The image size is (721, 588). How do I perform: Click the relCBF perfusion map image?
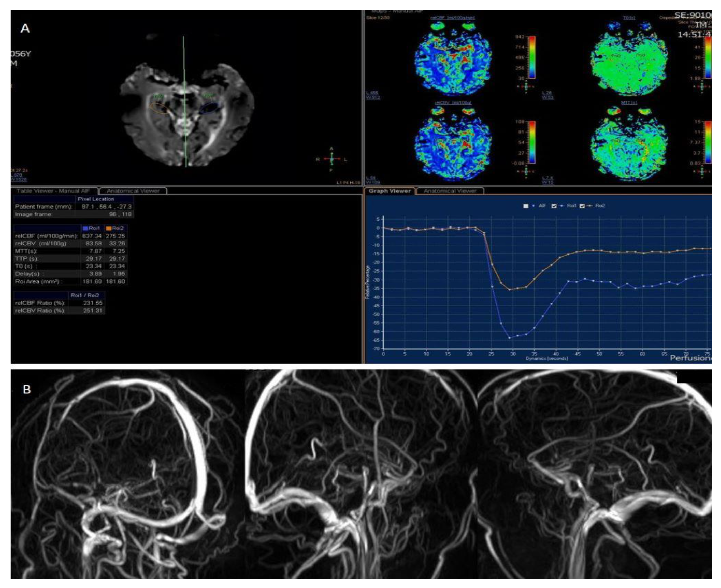point(453,58)
